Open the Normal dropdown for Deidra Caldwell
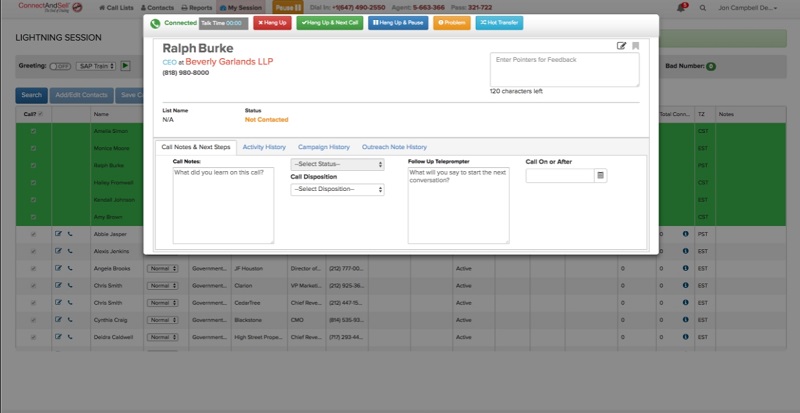Viewport: 800px width, 413px height. [x=162, y=337]
